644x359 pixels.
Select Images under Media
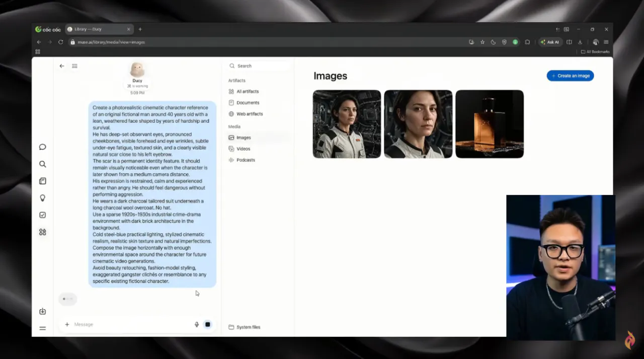259,137
